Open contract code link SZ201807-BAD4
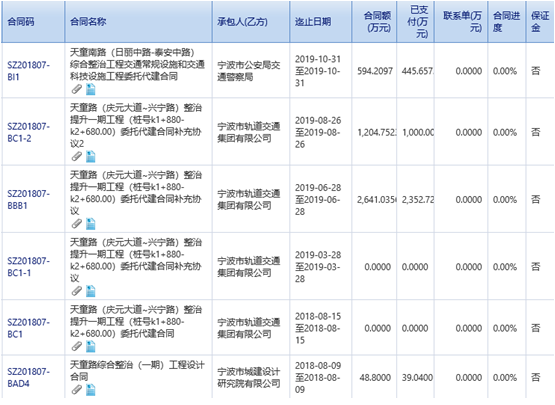This screenshot has width=555, height=405. (x=29, y=378)
